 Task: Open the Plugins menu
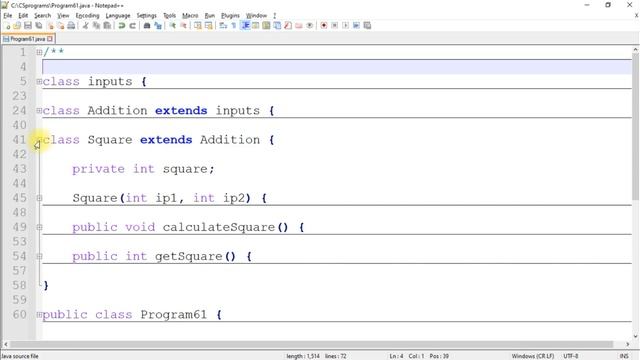pos(230,16)
